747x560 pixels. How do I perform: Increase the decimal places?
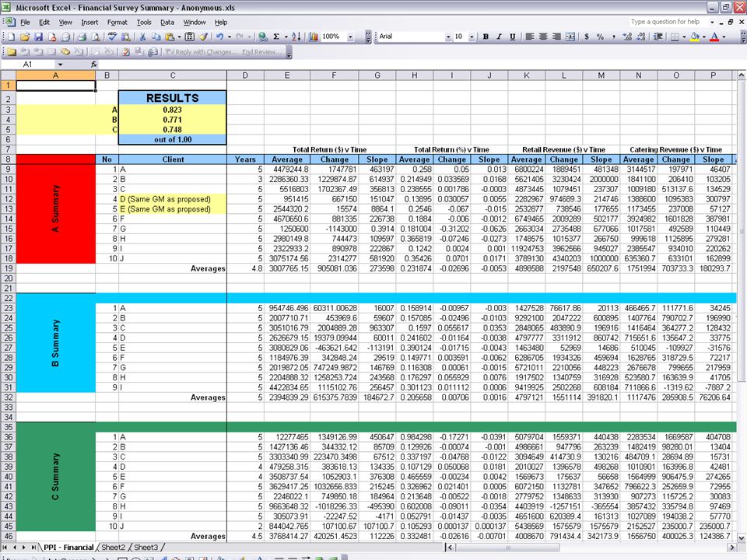tap(627, 37)
